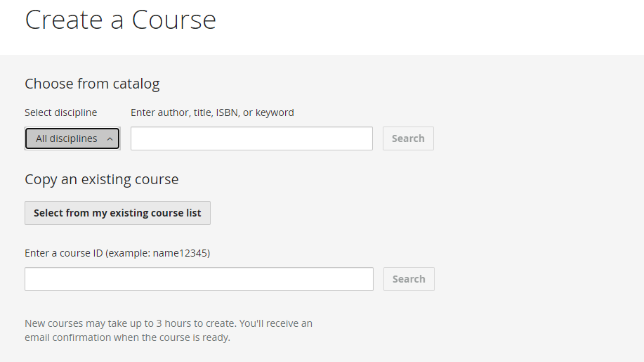Click the Enter author, title, ISBN label

click(x=212, y=112)
